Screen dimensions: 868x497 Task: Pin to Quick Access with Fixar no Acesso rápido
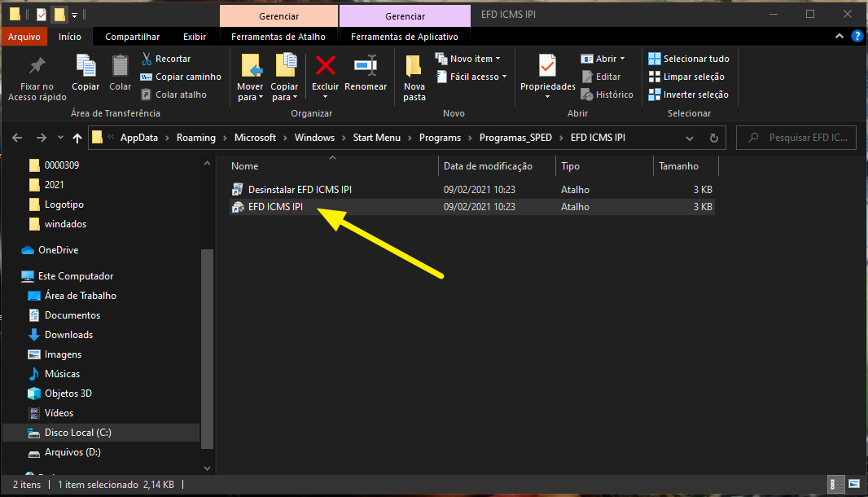click(37, 79)
